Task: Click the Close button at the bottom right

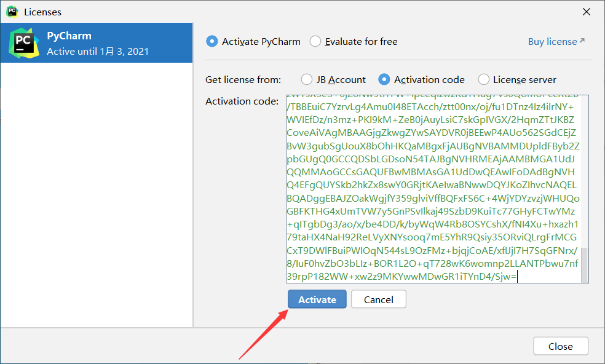Action: point(561,346)
